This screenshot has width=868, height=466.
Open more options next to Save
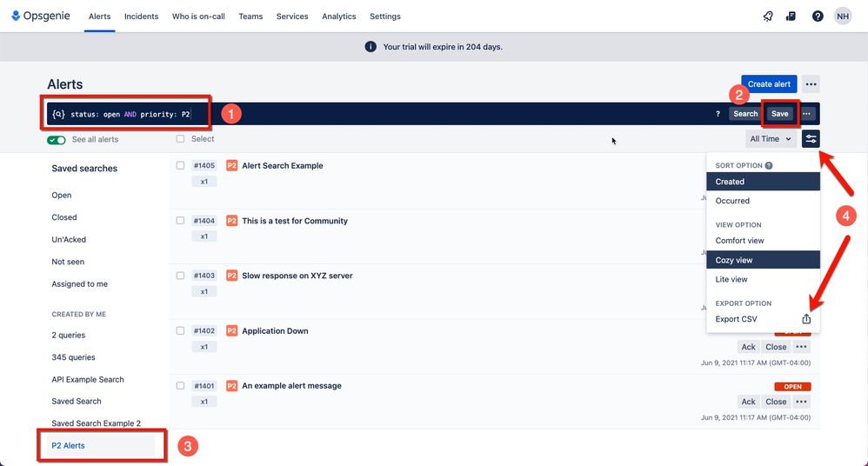pos(806,114)
